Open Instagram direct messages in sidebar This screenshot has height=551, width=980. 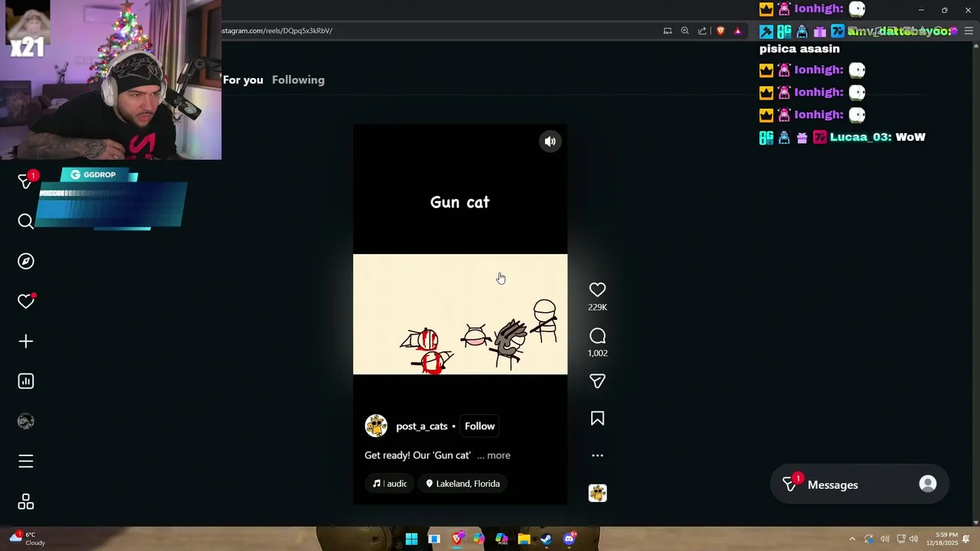(x=26, y=181)
